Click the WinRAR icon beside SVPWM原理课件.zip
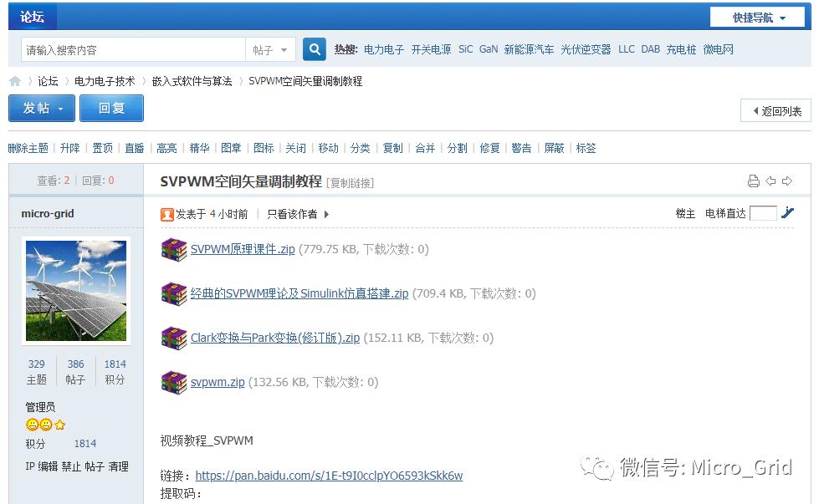This screenshot has width=819, height=504. (172, 249)
